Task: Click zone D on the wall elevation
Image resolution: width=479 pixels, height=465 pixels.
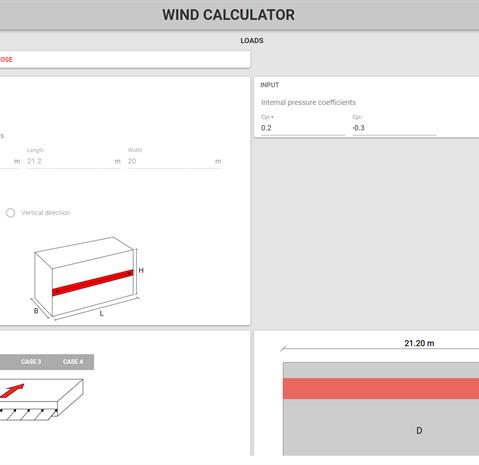Action: click(419, 430)
